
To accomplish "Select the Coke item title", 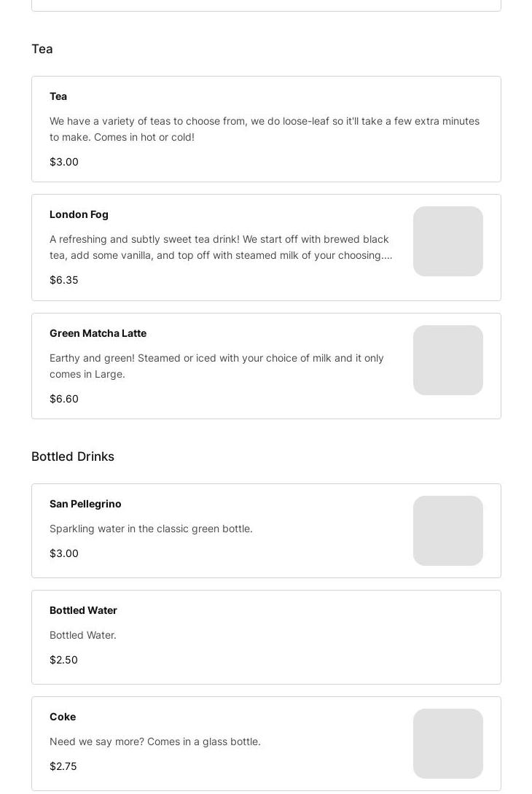I will pos(63,717).
